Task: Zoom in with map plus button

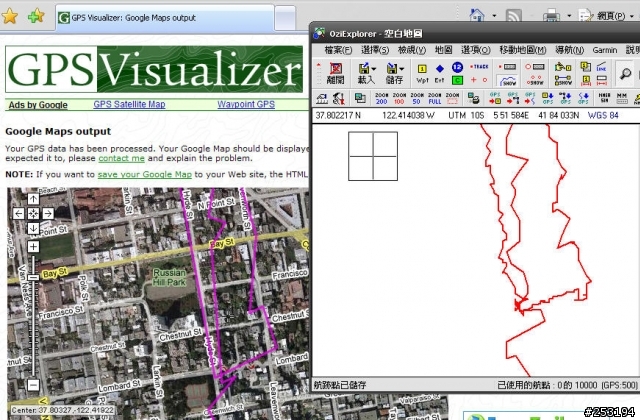Action: coord(33,247)
